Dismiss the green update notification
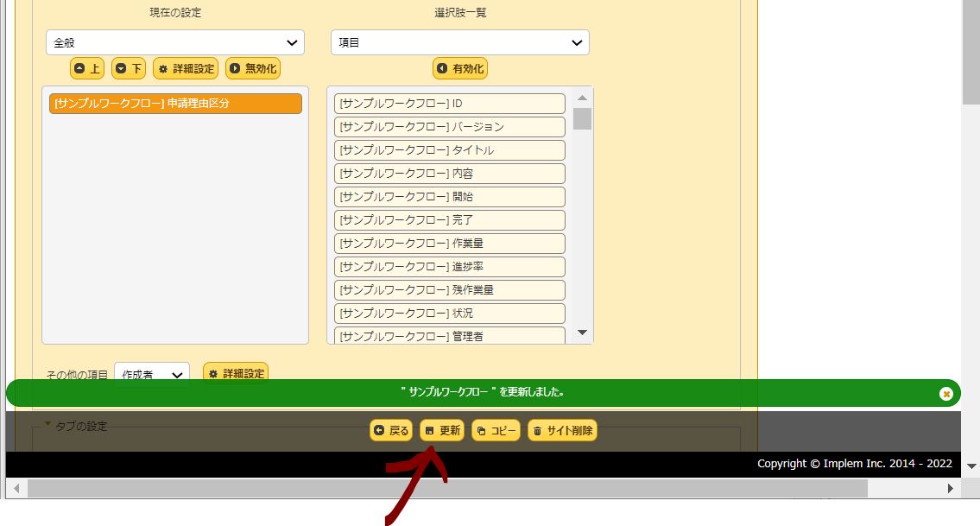 click(945, 393)
